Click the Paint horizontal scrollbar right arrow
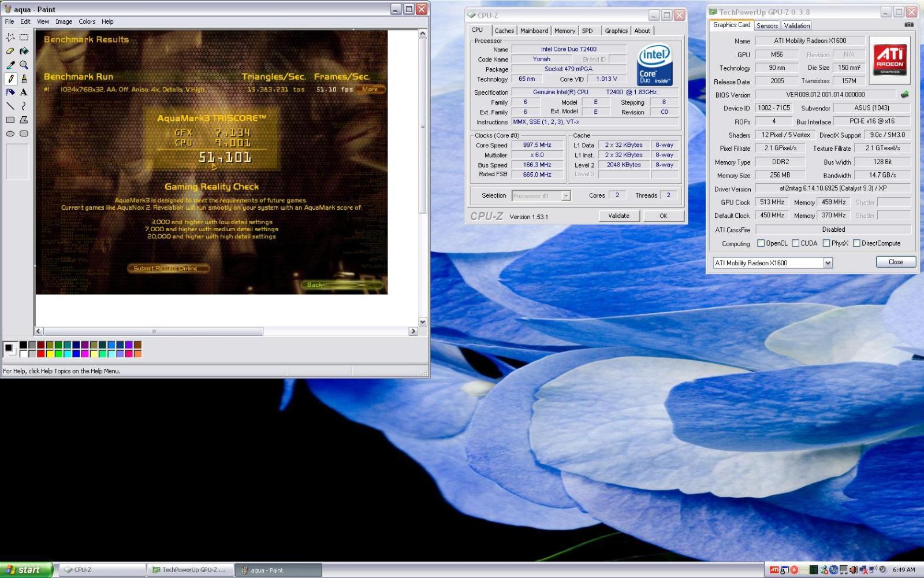 pyautogui.click(x=413, y=331)
